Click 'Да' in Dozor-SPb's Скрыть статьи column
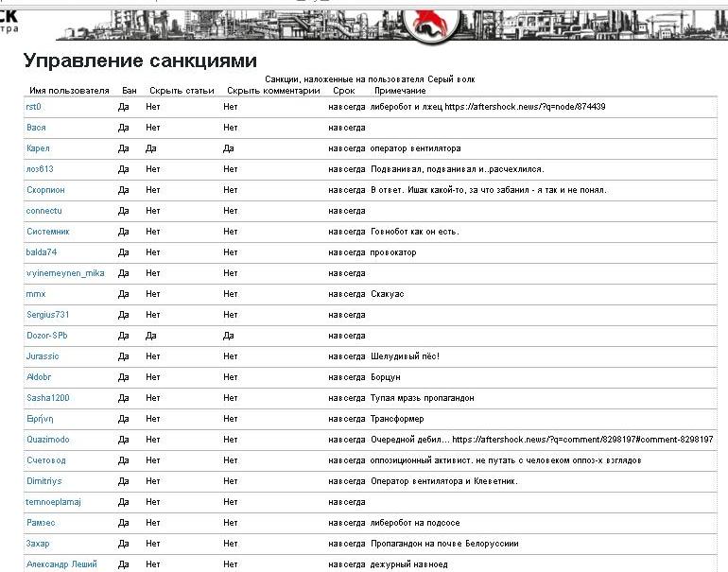 click(x=151, y=336)
